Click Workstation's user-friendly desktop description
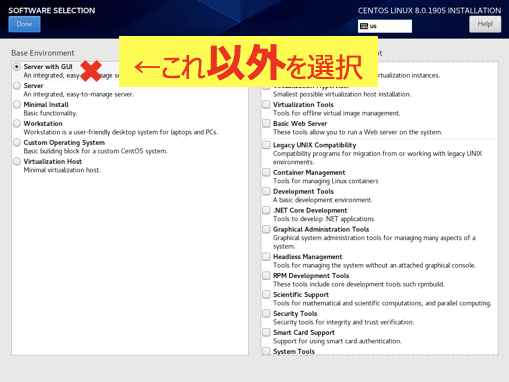This screenshot has width=509, height=382. pos(121,132)
